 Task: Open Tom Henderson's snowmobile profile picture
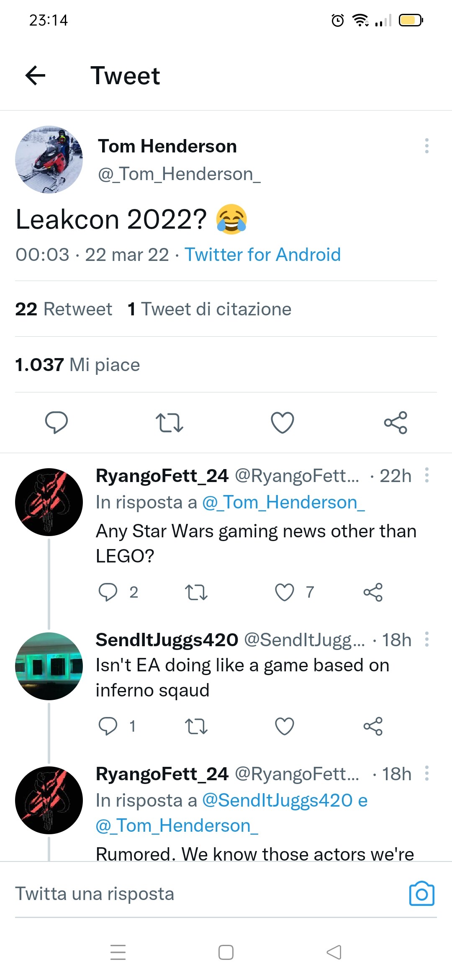pyautogui.click(x=49, y=160)
